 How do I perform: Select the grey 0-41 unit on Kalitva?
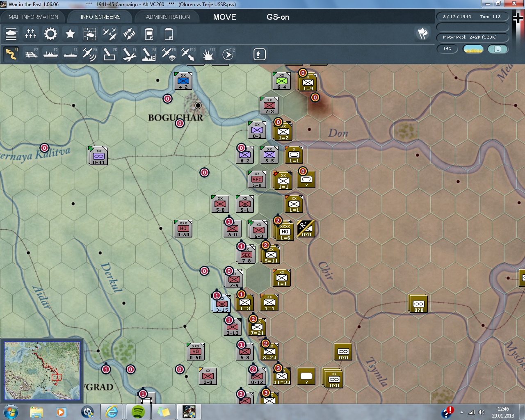pyautogui.click(x=98, y=155)
